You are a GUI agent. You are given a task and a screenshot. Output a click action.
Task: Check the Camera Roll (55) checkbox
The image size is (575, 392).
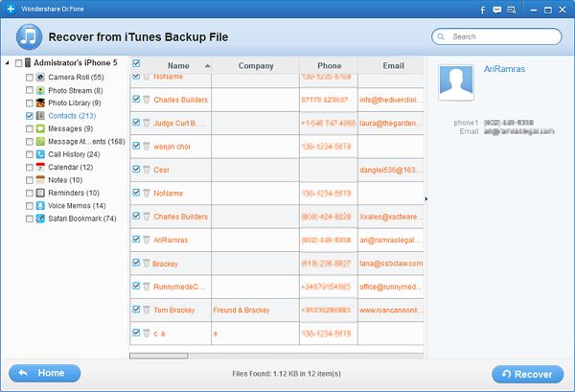[30, 78]
